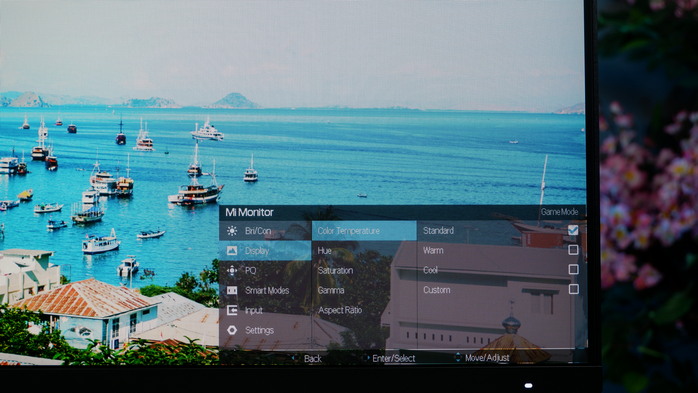Screen dimensions: 698x393
Task: Select the Hue submenu item
Action: tap(364, 251)
